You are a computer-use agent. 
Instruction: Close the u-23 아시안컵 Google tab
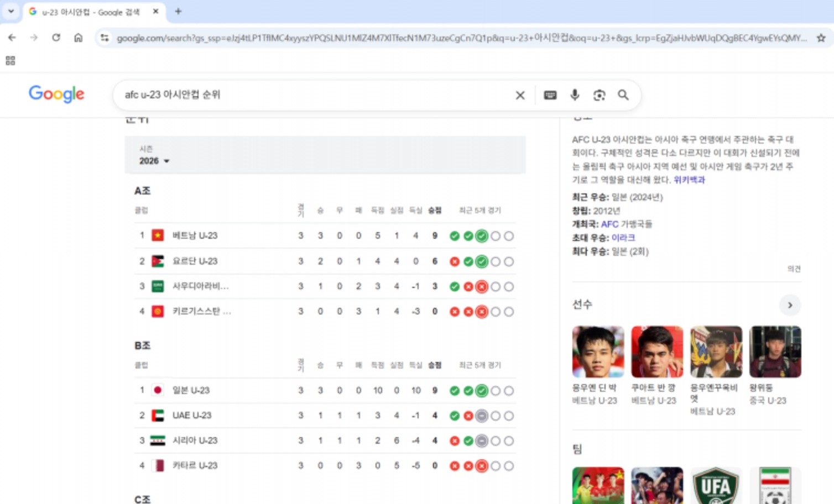[x=156, y=11]
